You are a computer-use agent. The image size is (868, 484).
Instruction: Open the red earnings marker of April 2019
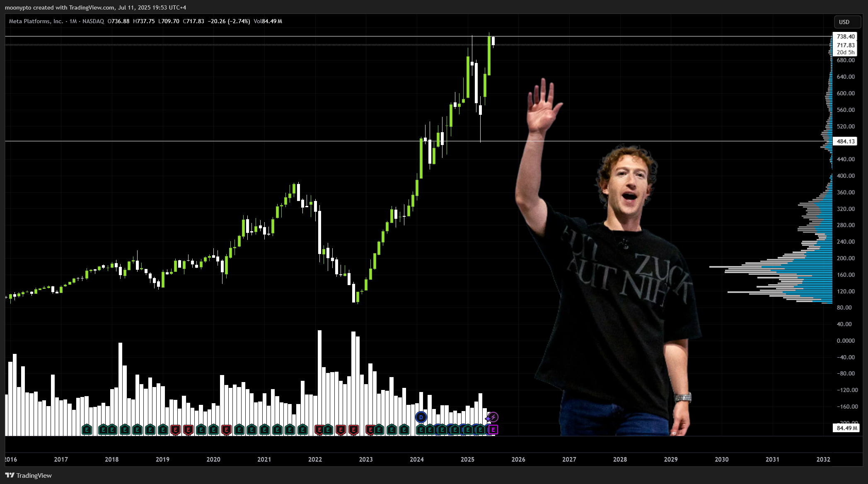pos(176,430)
